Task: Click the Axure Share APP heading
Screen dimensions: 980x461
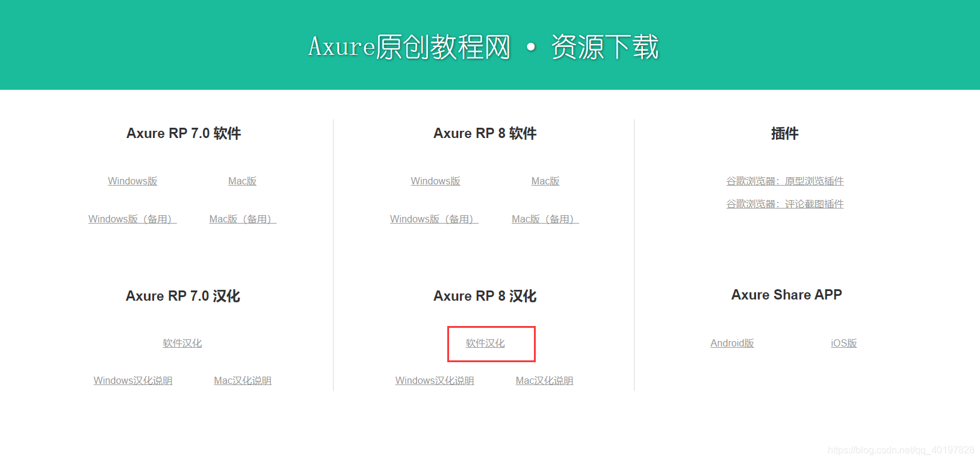Action: 787,295
